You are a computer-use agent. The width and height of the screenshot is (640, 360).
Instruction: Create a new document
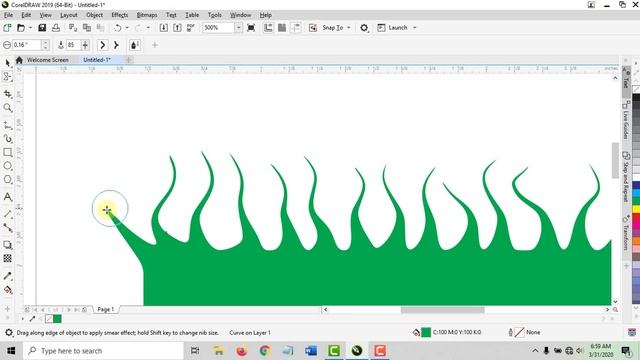click(7, 28)
